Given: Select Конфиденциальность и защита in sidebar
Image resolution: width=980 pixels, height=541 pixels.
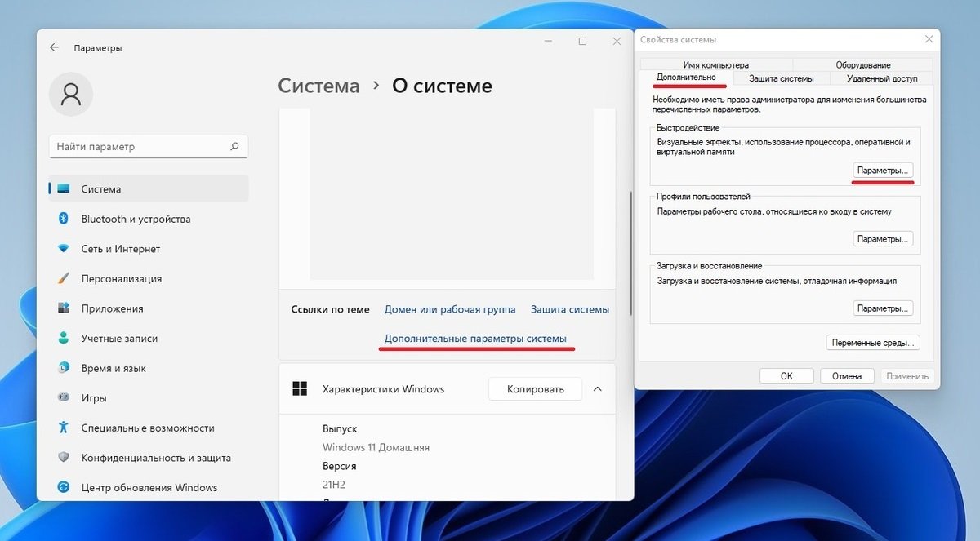Looking at the screenshot, I should pyautogui.click(x=149, y=458).
